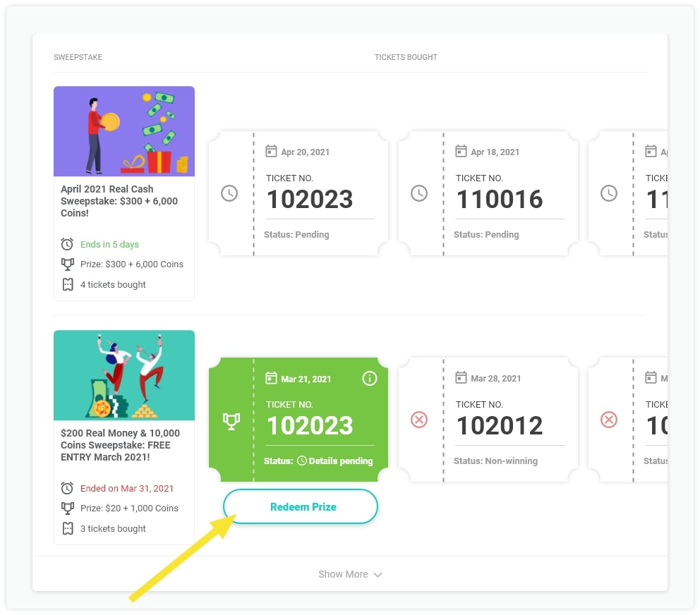Click ticket icon beside 4 tickets bought

67,284
